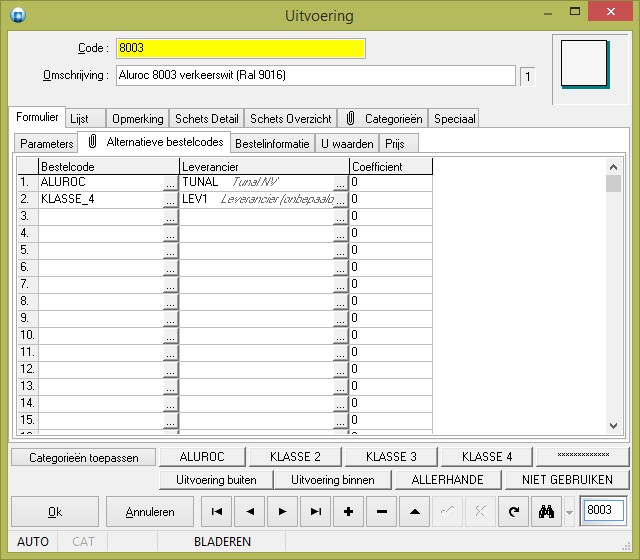Select the Prijs sub-tab

click(x=399, y=144)
